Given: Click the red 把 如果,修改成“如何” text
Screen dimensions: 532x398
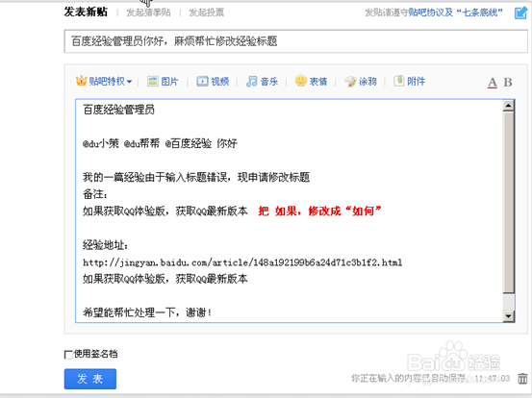Looking at the screenshot, I should [319, 211].
